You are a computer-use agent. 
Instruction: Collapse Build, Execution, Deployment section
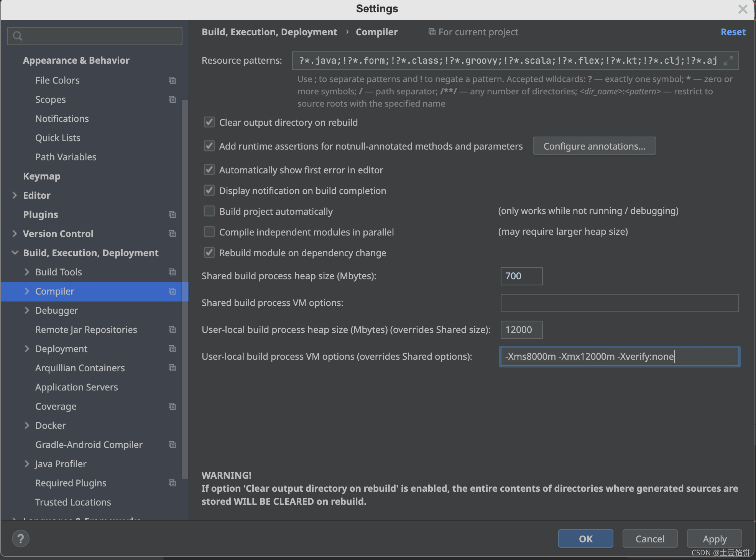click(x=15, y=253)
